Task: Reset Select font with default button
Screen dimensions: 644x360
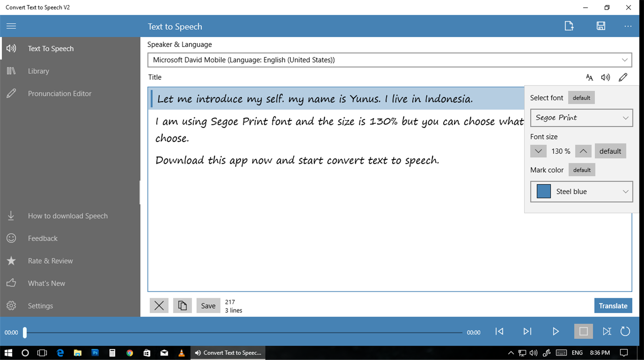Action: tap(581, 98)
